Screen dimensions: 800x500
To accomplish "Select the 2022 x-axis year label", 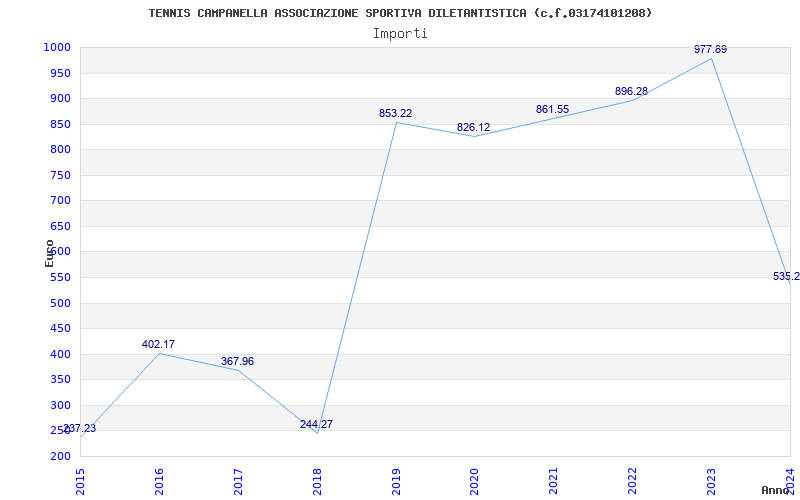I will [x=633, y=482].
